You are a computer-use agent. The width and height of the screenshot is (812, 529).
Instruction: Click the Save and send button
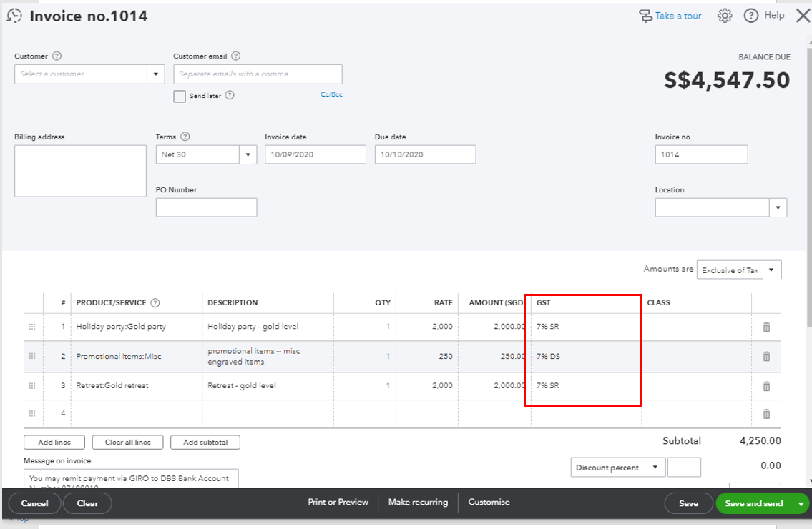755,503
